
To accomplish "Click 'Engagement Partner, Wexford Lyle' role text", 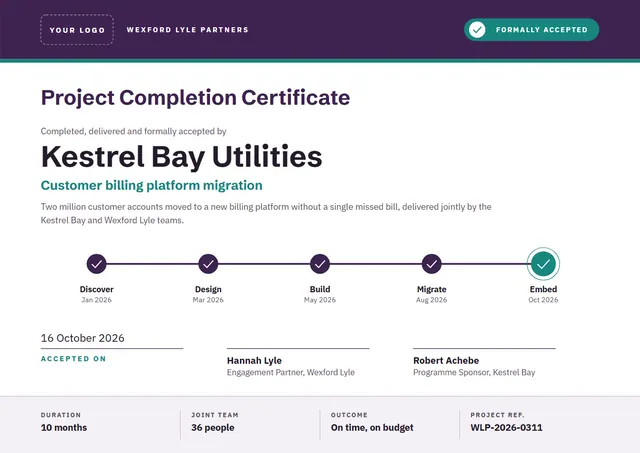I will (291, 373).
